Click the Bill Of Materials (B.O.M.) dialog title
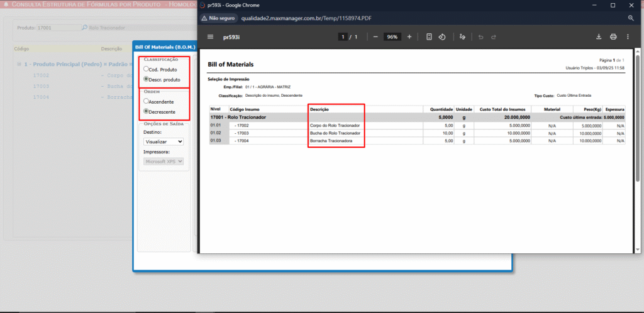 pos(165,47)
